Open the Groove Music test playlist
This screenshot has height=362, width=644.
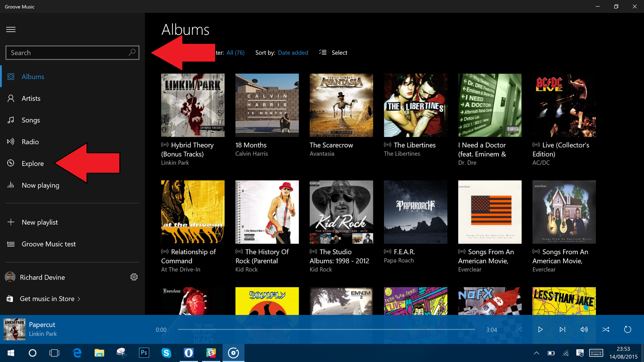[48, 244]
